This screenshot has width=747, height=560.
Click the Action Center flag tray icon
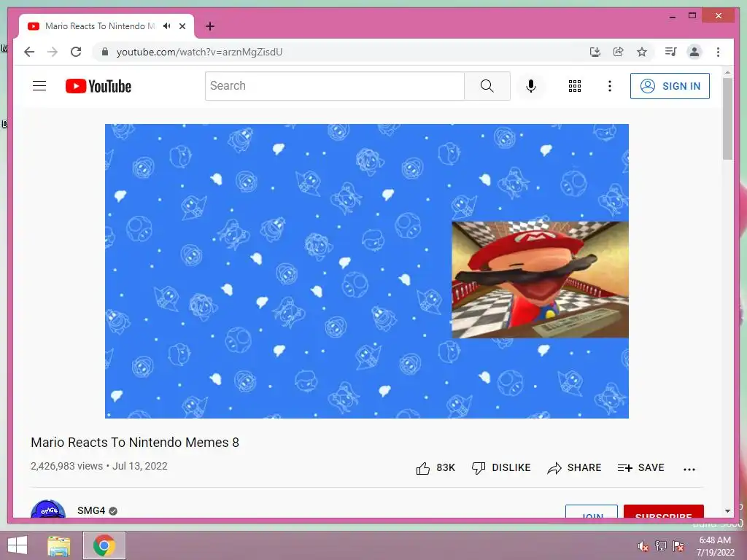point(678,546)
